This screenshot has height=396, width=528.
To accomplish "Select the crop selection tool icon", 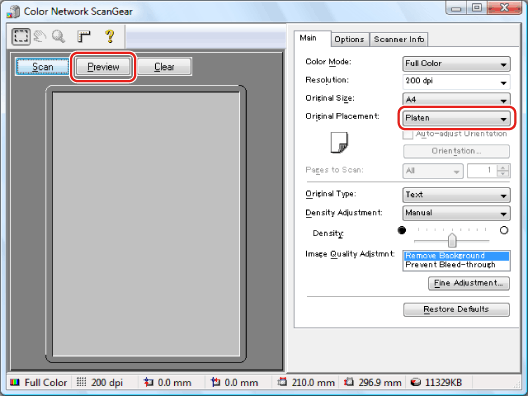I will click(21, 36).
